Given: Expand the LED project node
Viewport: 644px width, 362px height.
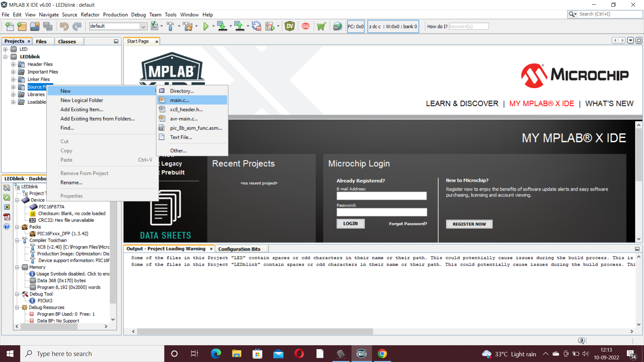Looking at the screenshot, I should click(5, 49).
